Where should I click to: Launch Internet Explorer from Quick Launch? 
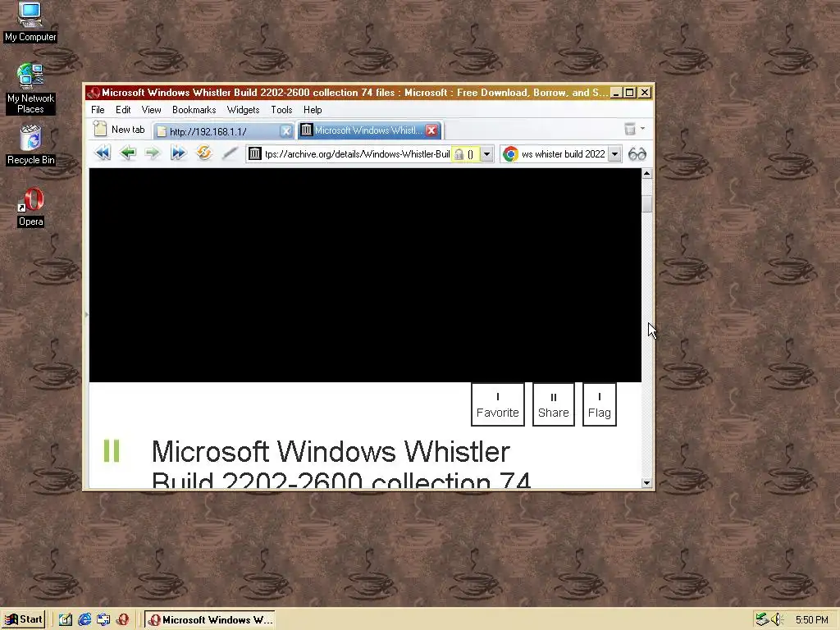(x=84, y=620)
